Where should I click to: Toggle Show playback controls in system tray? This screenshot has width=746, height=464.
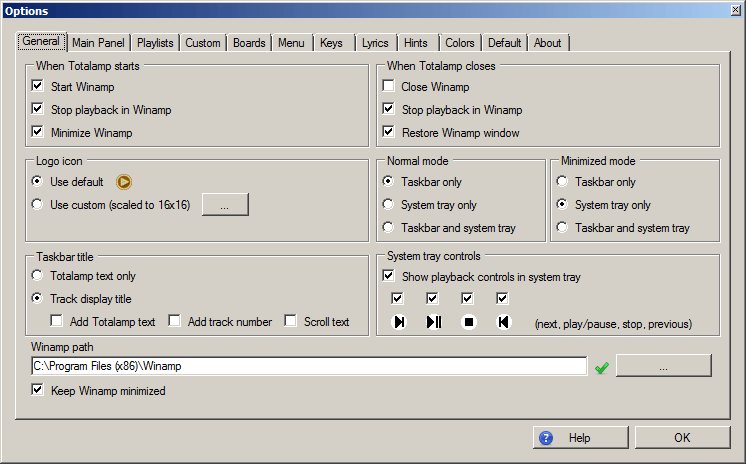coord(388,276)
